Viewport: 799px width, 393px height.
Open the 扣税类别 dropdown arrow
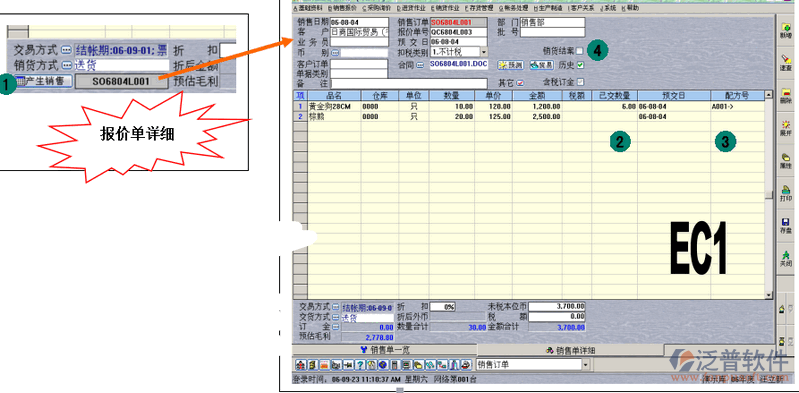[x=484, y=51]
